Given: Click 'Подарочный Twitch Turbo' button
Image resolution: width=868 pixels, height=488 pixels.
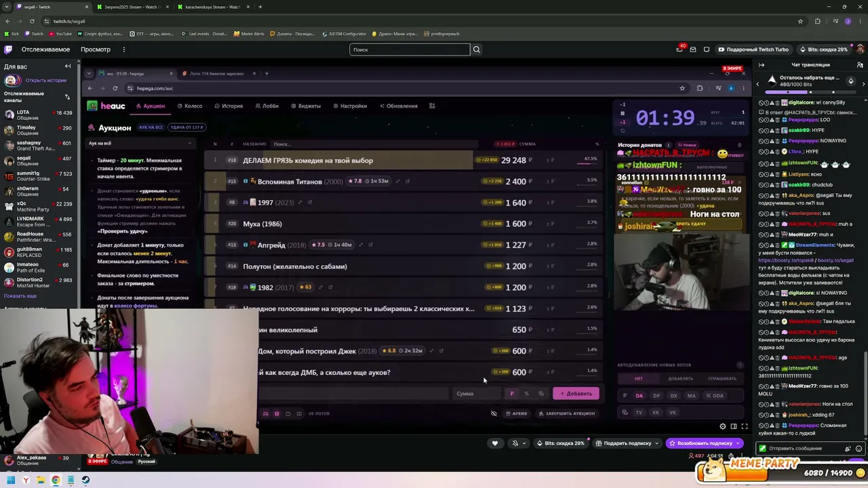Looking at the screenshot, I should [753, 49].
